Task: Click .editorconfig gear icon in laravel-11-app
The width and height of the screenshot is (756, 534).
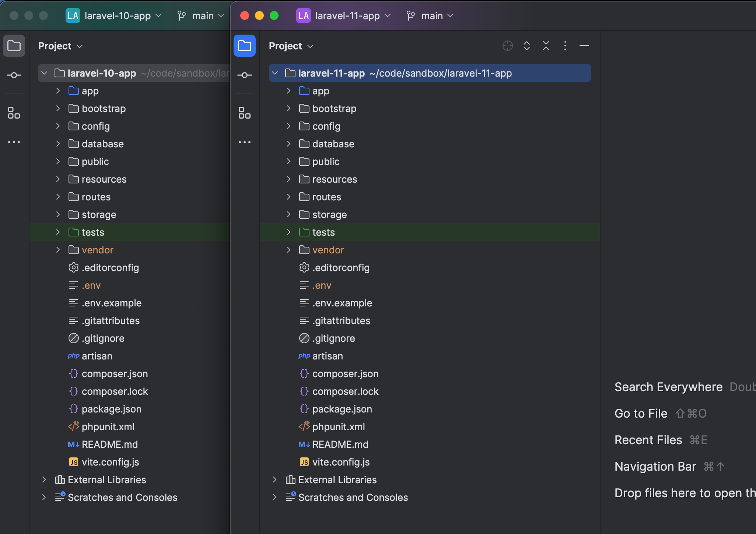Action: (x=304, y=267)
